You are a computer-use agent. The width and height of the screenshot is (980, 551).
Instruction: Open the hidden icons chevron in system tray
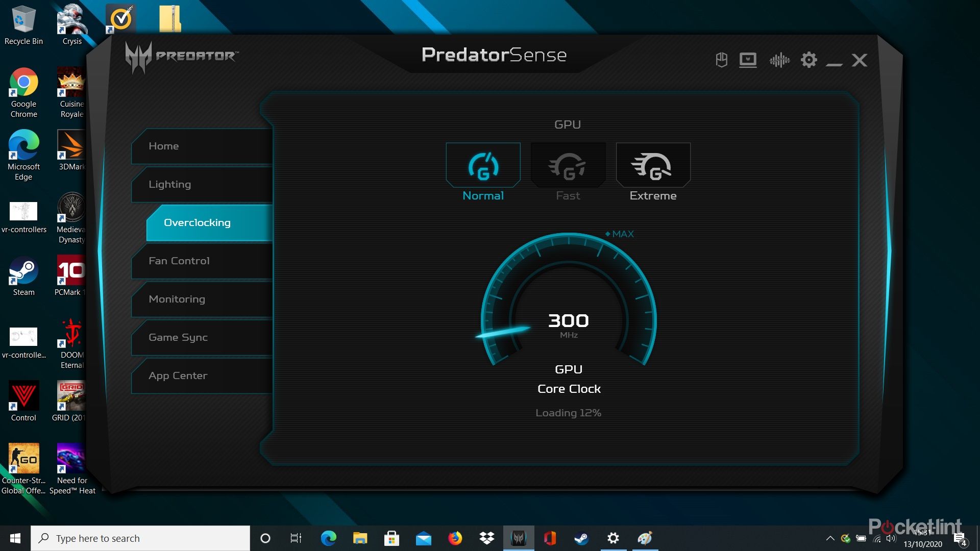point(829,538)
